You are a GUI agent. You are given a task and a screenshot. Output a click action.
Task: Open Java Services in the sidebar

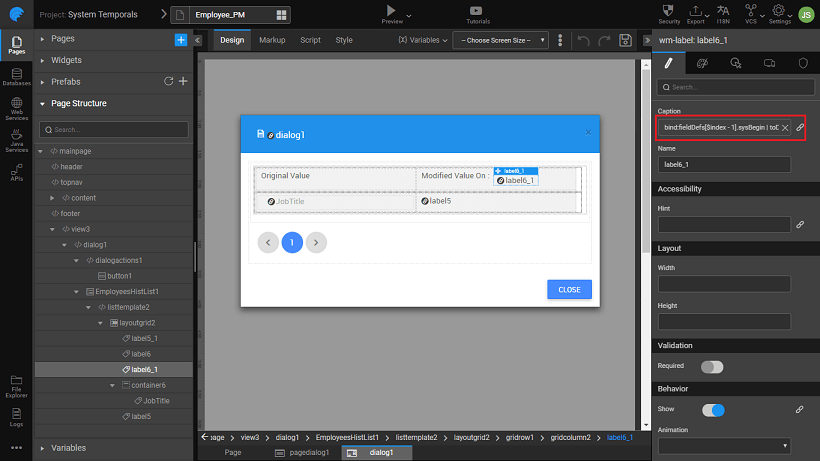(x=16, y=144)
